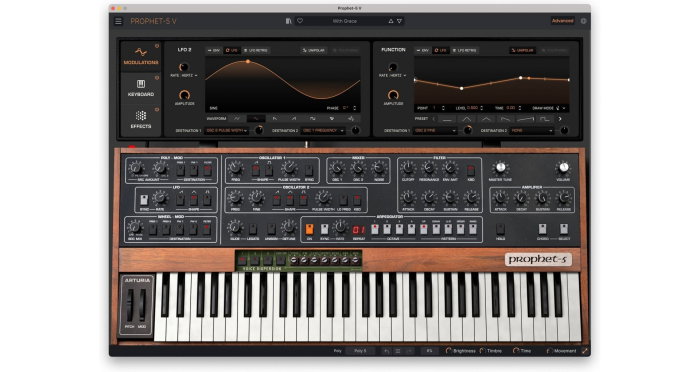The height and width of the screenshot is (372, 700).
Task: Select the sine waveform icon in LFO 2
Action: [x=256, y=119]
